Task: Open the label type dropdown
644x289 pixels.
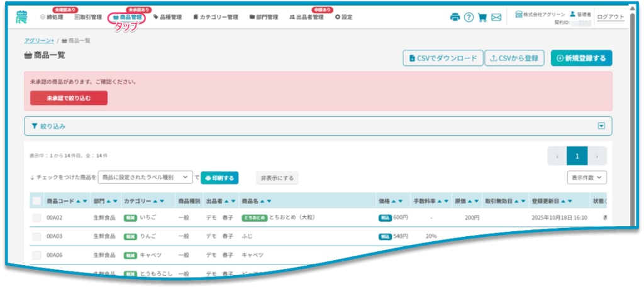Action: coord(145,178)
